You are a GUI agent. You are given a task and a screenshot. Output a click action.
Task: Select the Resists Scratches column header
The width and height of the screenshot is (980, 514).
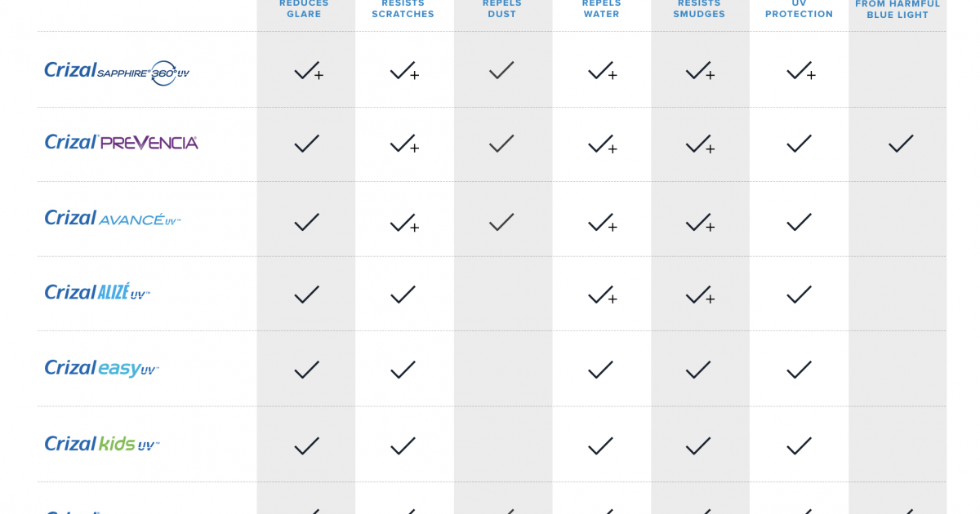403,9
